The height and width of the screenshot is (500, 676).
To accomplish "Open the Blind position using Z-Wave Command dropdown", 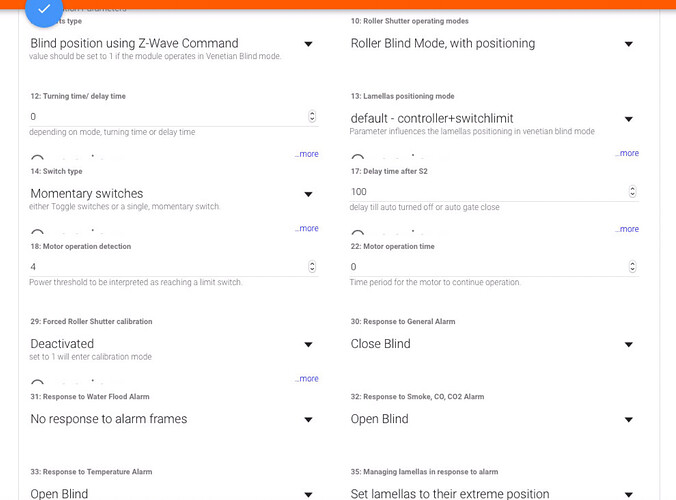I will click(172, 43).
